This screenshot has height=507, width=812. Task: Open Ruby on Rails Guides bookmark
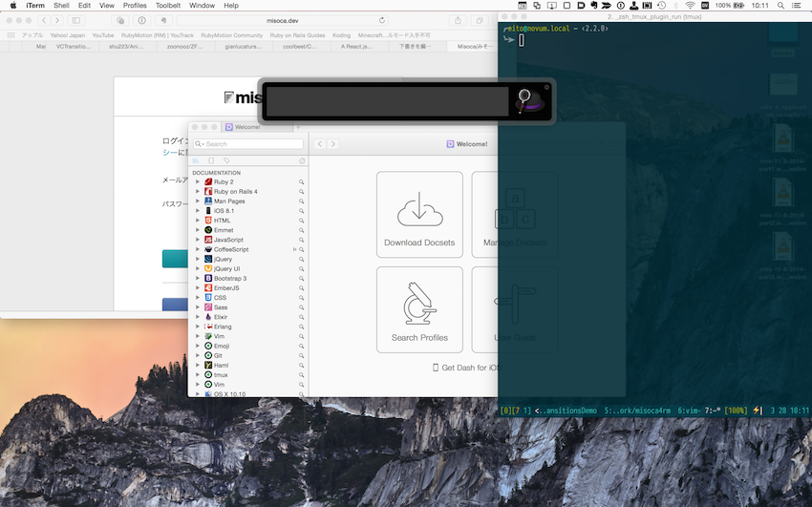pyautogui.click(x=297, y=35)
